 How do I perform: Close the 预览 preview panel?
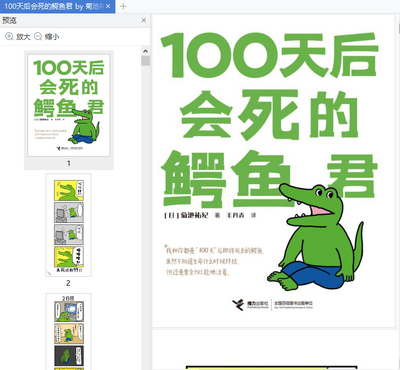[x=144, y=20]
